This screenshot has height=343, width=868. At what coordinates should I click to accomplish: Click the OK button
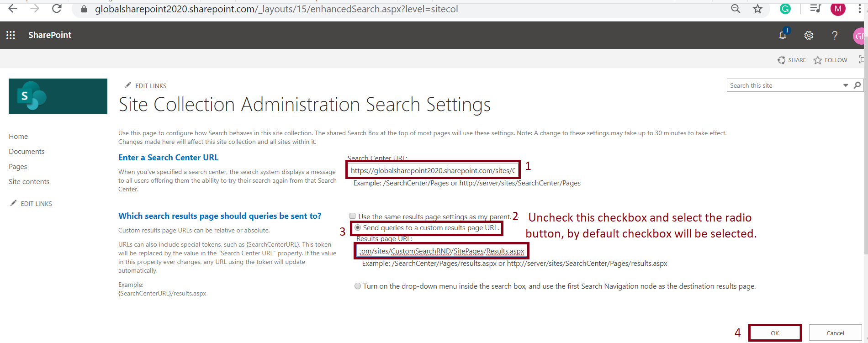pos(775,333)
